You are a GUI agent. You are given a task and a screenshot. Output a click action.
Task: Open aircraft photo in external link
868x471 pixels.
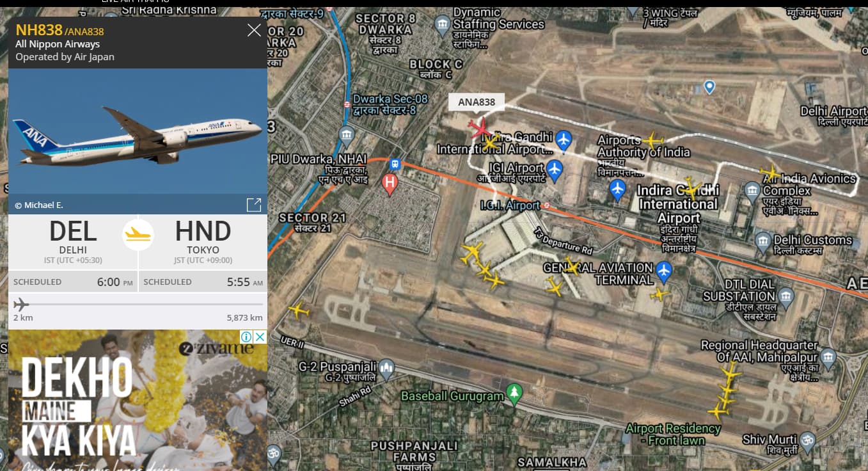(254, 205)
